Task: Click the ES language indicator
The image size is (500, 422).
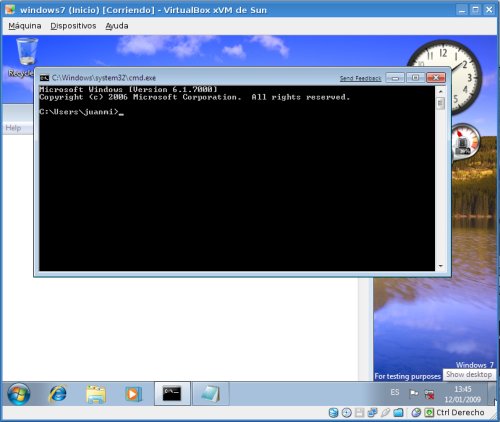Action: pos(395,392)
